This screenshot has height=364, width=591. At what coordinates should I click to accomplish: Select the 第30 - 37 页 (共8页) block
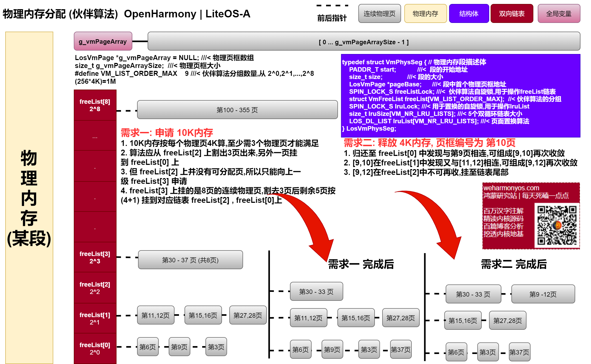[190, 260]
